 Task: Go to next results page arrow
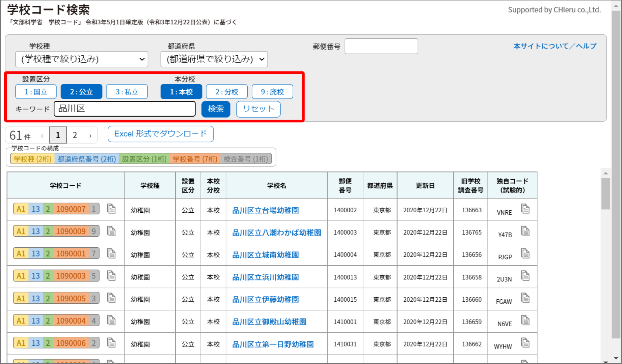click(x=90, y=135)
